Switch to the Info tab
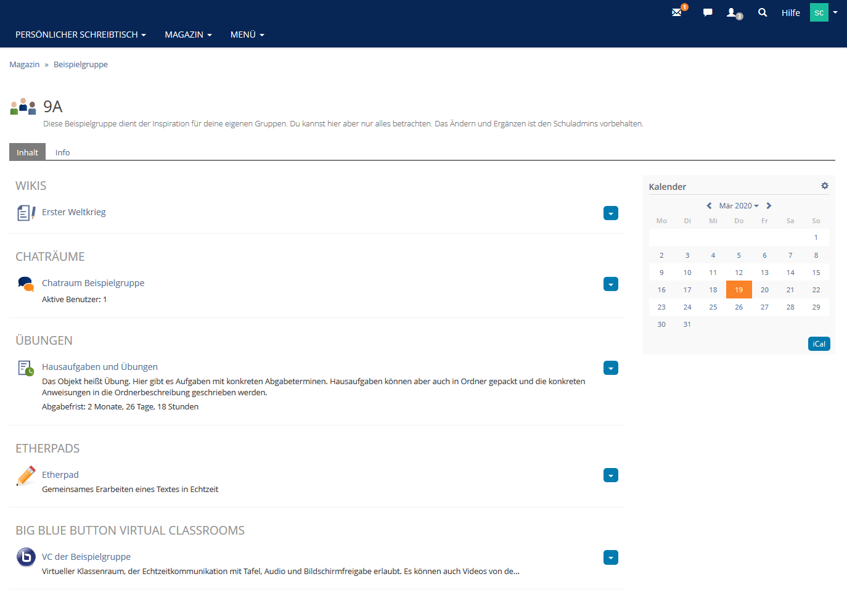 pyautogui.click(x=62, y=152)
